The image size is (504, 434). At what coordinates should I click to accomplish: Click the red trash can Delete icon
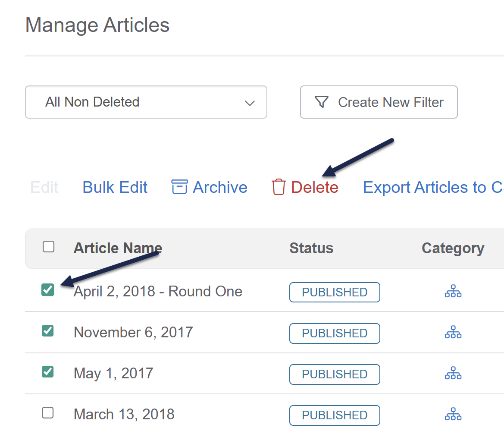pyautogui.click(x=279, y=187)
